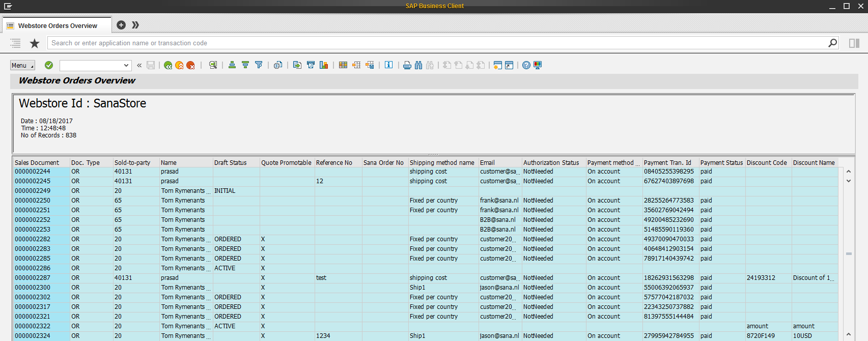
Task: Open the tab overflow double-chevron
Action: pos(135,25)
